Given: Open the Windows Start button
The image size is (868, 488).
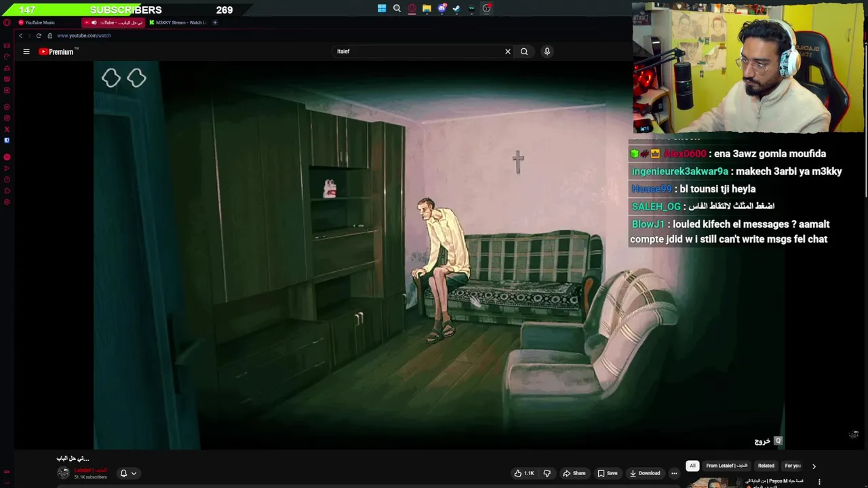Looking at the screenshot, I should [382, 9].
